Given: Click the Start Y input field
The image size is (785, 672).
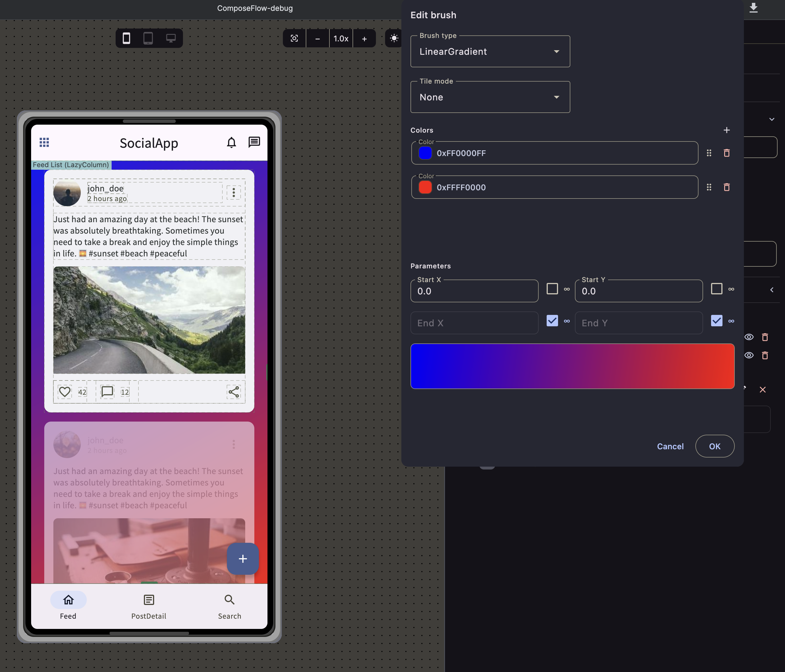Looking at the screenshot, I should coord(639,291).
